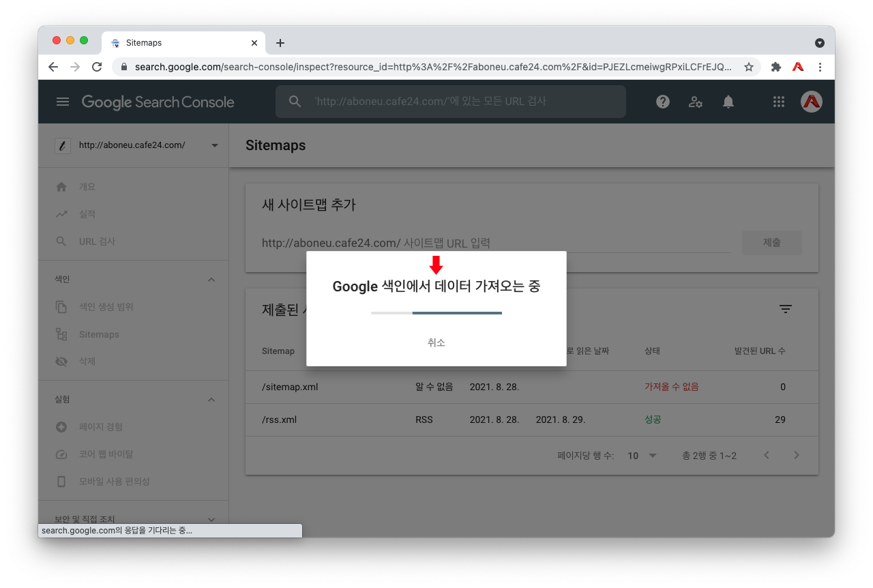Open a new browser tab with plus
The image size is (873, 588).
click(280, 43)
